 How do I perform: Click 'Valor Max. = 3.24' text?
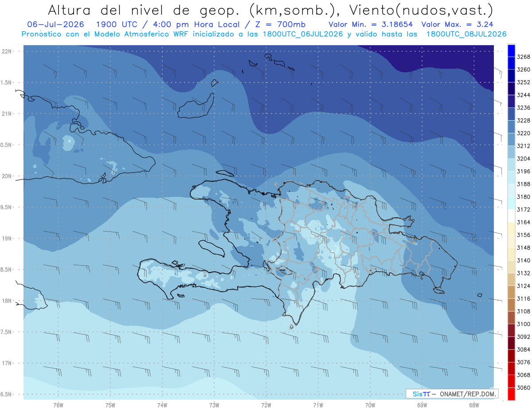point(457,24)
